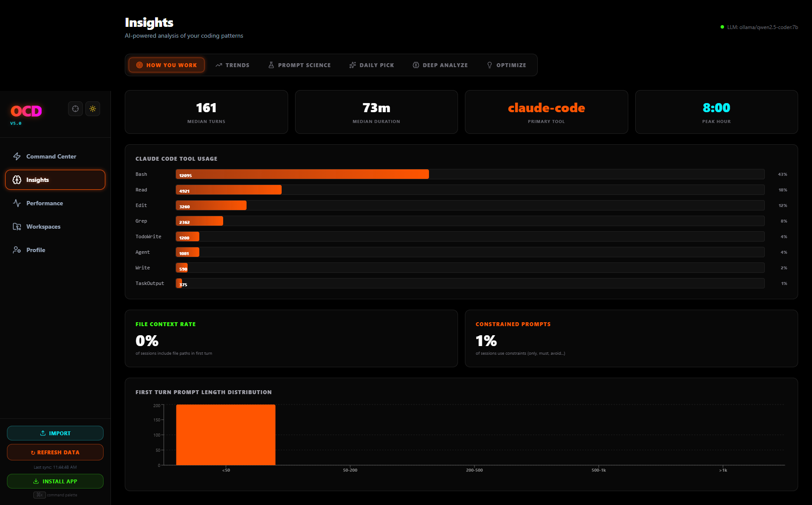Select Insights in the sidebar

coord(55,180)
